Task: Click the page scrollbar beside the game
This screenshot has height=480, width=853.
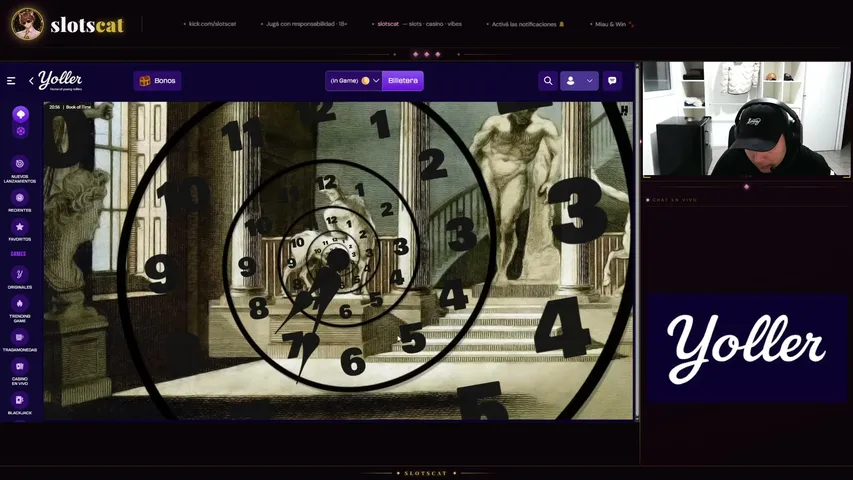Action: point(636,242)
